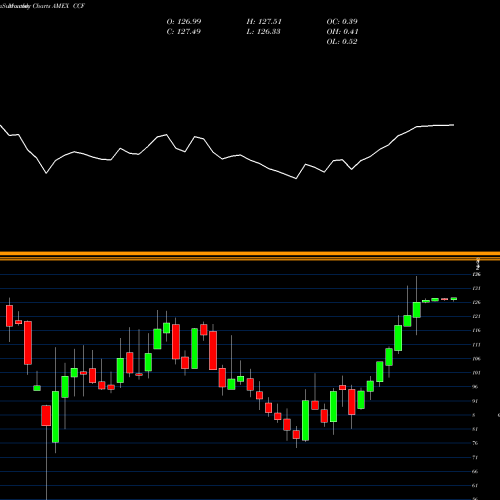Click the low price value L: 126.33
Viewport: 500px width, 500px height.
(263, 32)
